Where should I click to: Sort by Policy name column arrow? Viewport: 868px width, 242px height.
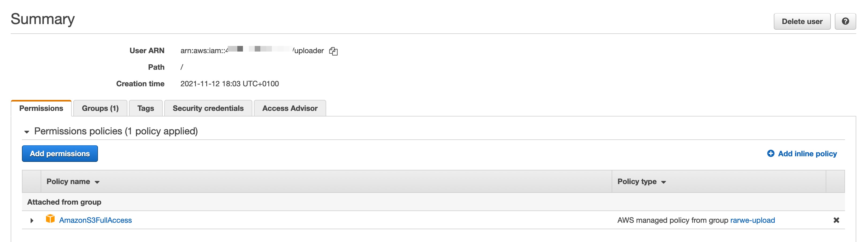tap(97, 182)
